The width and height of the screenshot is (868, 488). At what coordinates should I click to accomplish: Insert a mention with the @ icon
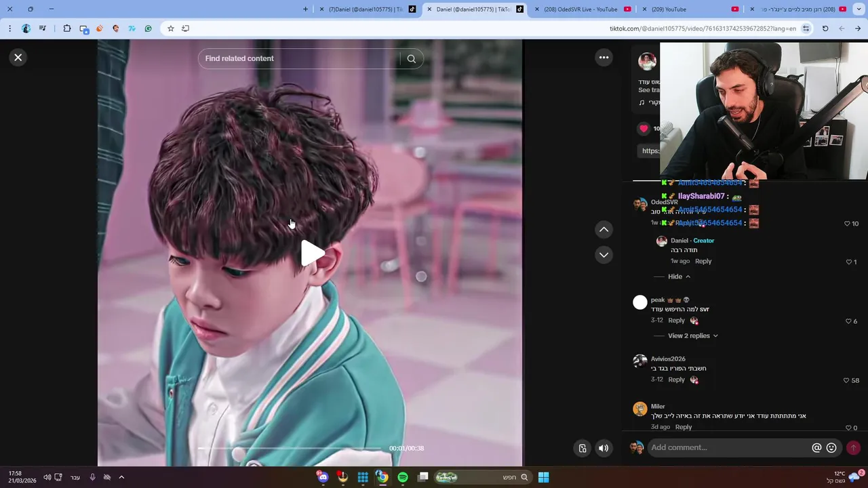pos(816,447)
